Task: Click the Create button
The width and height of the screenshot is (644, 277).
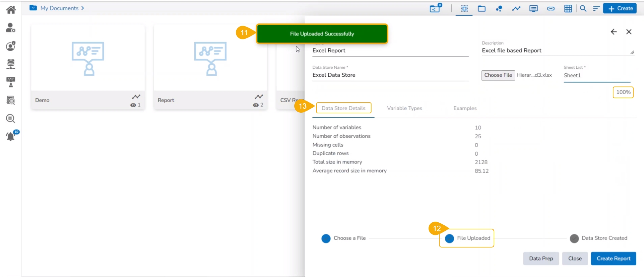Action: (x=620, y=8)
